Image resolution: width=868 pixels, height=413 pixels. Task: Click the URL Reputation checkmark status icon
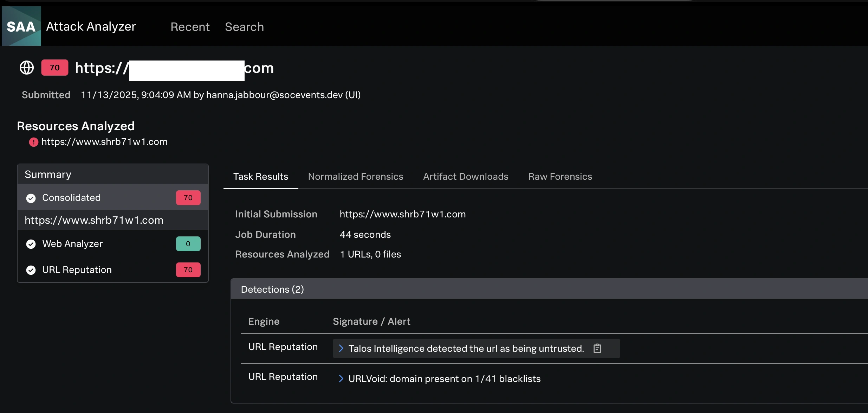[x=31, y=270]
